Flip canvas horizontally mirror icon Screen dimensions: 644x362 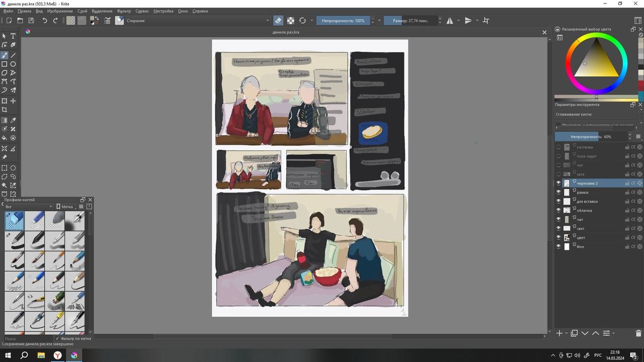click(450, 21)
